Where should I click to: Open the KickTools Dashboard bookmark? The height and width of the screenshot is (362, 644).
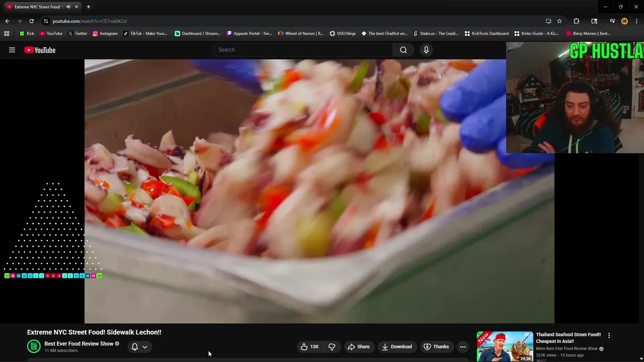tap(487, 34)
